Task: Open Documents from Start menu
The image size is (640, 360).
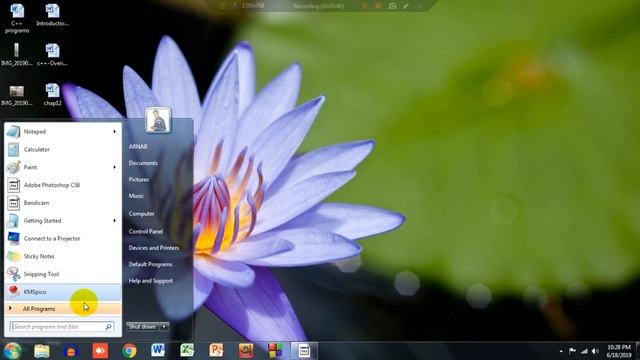Action: point(143,163)
